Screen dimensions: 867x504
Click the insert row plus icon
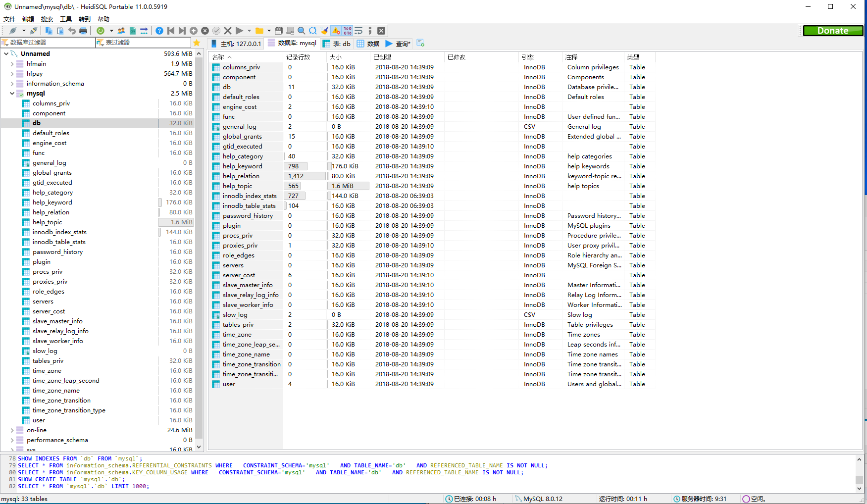click(194, 31)
